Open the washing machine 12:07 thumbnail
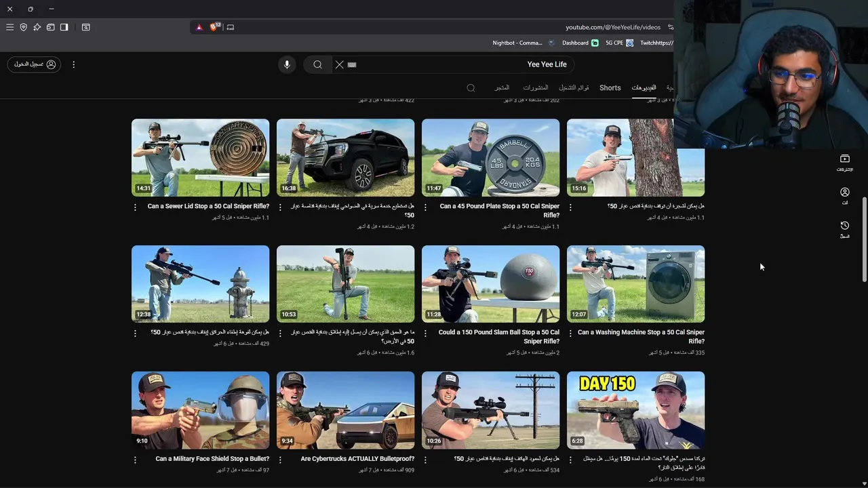Screen dimensions: 868x488 pos(635,284)
